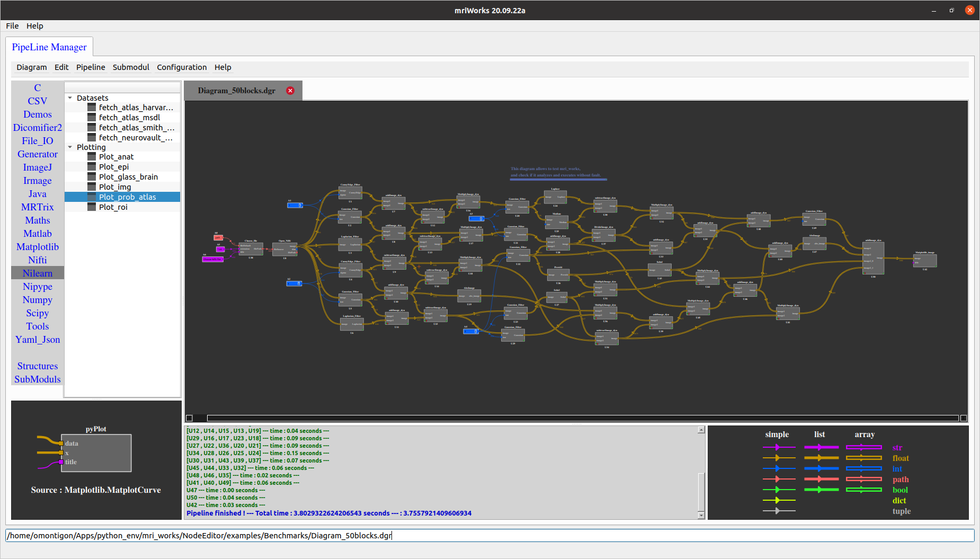Screen dimensions: 980x559
Task: Open the Generator library category
Action: [x=38, y=154]
